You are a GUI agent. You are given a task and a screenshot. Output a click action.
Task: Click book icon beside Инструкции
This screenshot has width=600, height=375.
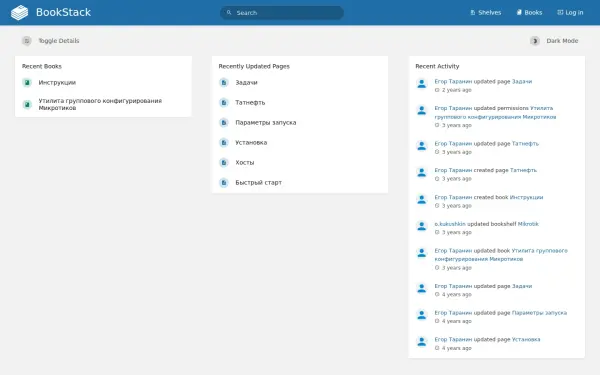point(27,82)
